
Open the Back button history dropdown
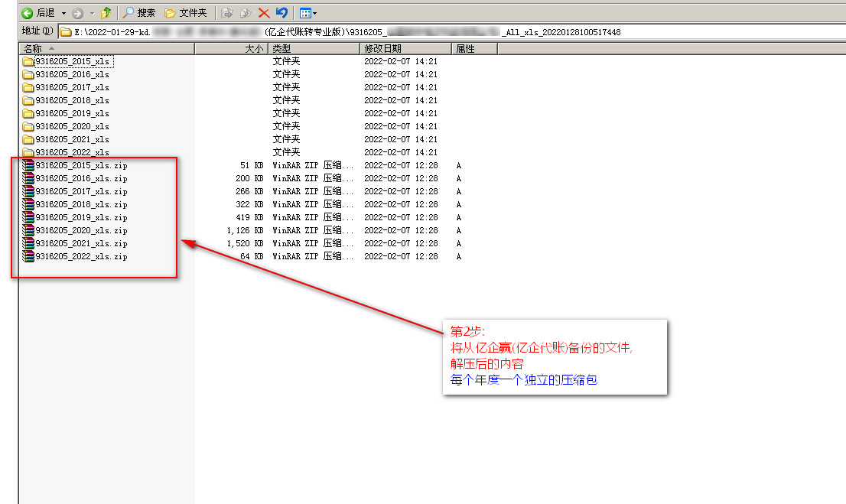click(63, 13)
